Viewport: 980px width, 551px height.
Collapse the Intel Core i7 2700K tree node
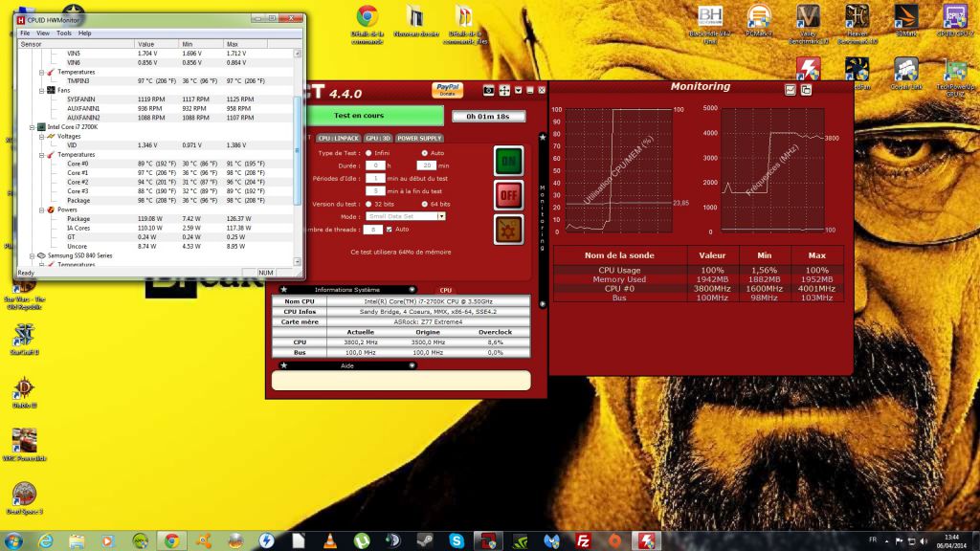pos(32,127)
